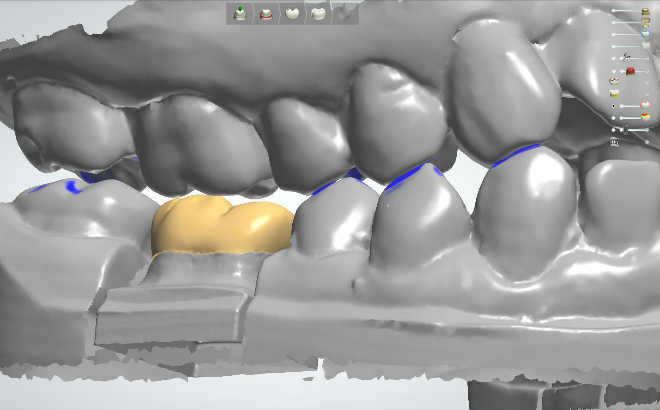The width and height of the screenshot is (660, 410).
Task: Click the fourth white crown toolbar icon
Action: [317, 13]
